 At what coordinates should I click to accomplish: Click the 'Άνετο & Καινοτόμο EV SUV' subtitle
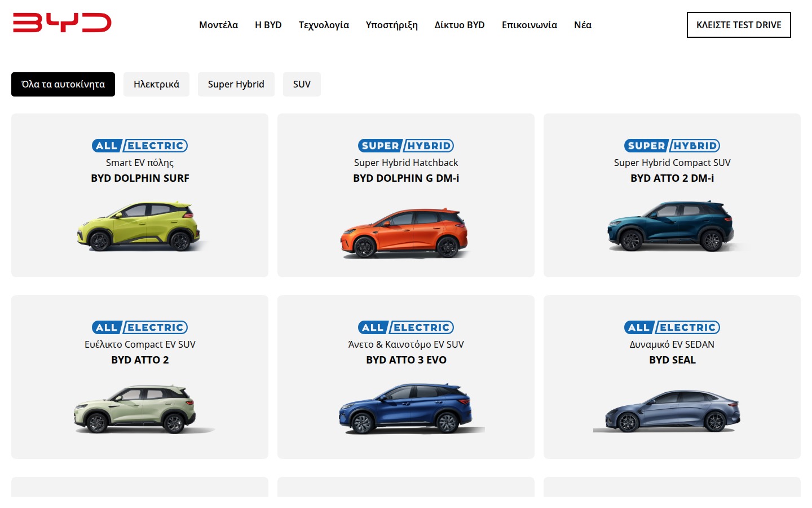406,344
